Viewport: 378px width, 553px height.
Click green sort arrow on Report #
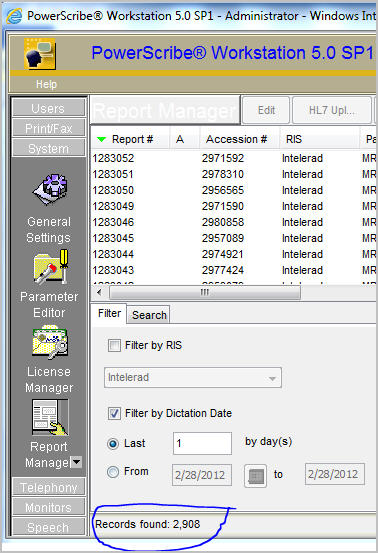coord(102,139)
